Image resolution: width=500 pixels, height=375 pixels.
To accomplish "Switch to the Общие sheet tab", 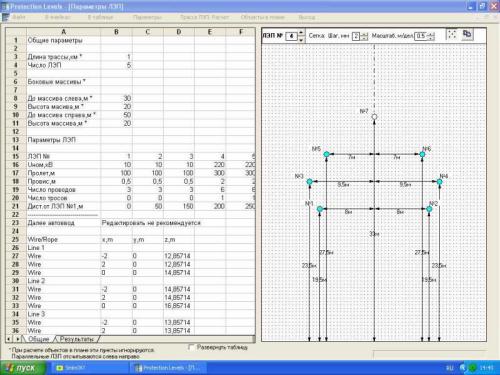I will click(x=39, y=339).
